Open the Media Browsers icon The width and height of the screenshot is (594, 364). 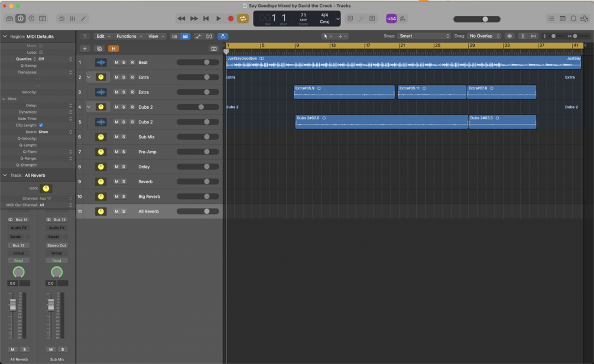[585, 18]
